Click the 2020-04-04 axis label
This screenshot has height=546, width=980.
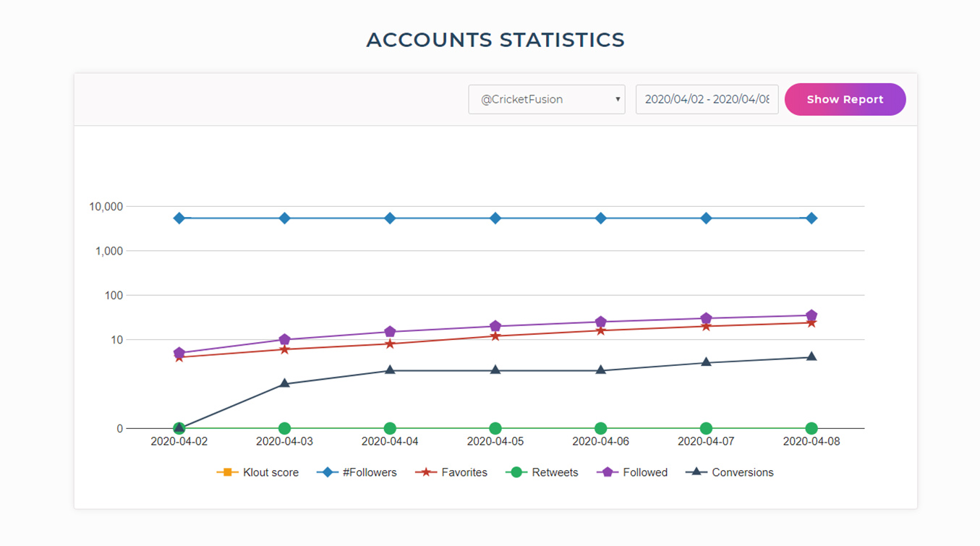click(389, 441)
